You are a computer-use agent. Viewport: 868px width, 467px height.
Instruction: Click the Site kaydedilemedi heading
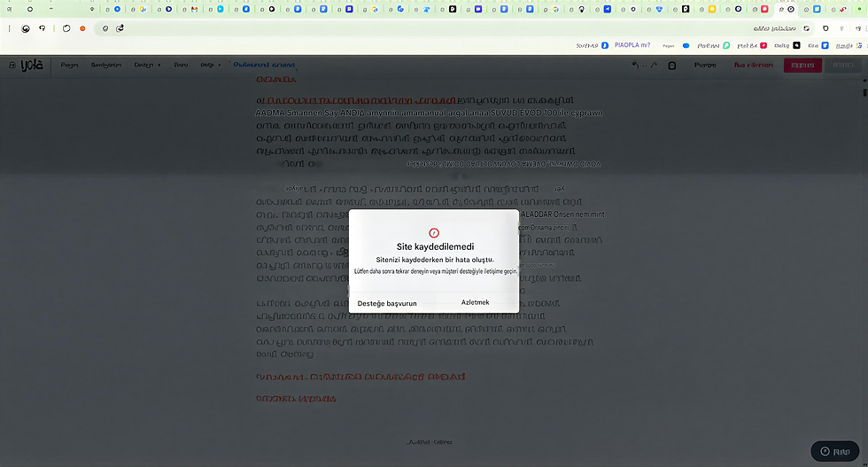pos(435,246)
